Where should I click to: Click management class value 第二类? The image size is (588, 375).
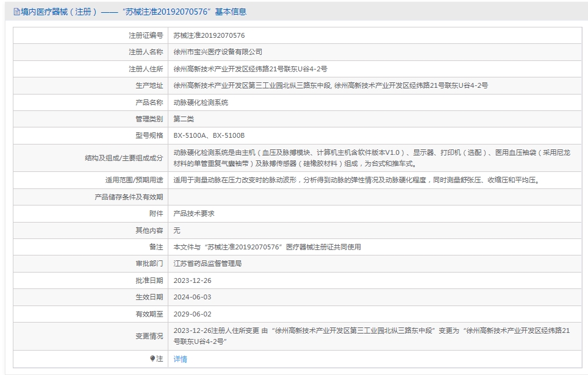(184, 120)
